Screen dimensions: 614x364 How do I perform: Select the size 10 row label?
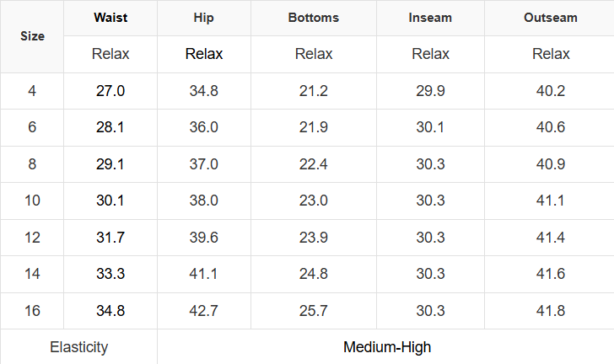coord(32,201)
